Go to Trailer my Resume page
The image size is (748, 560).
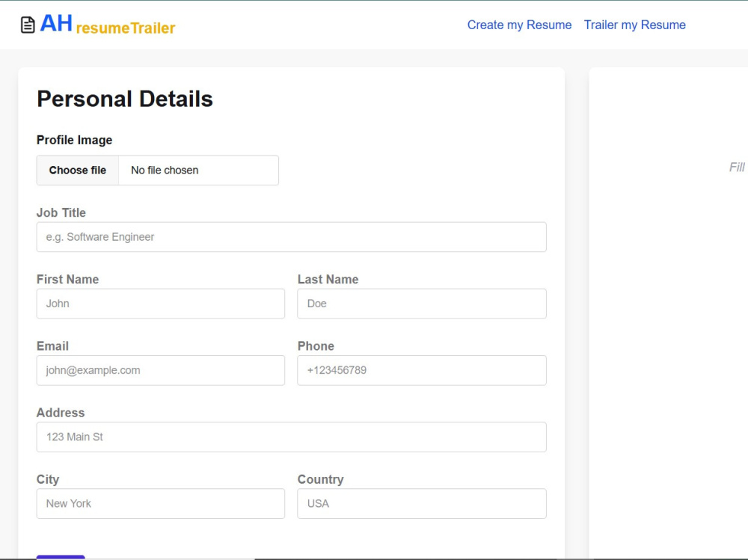634,25
